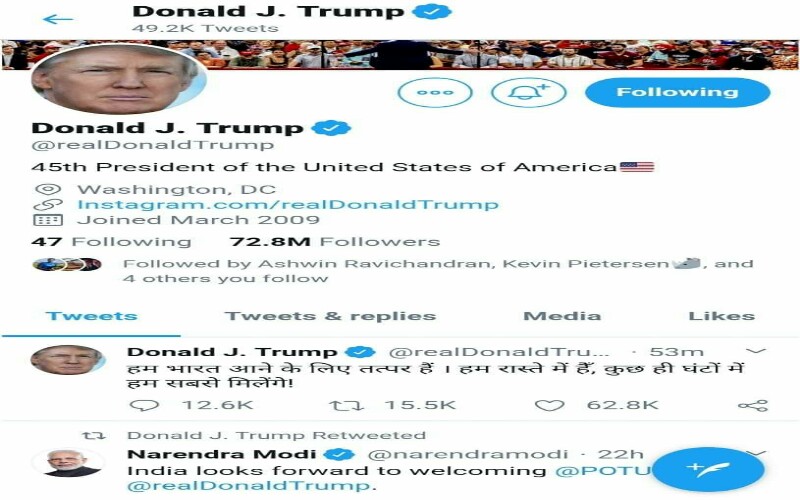Viewport: 800px width, 500px height.
Task: Open the three-dots more options button
Action: pos(435,92)
